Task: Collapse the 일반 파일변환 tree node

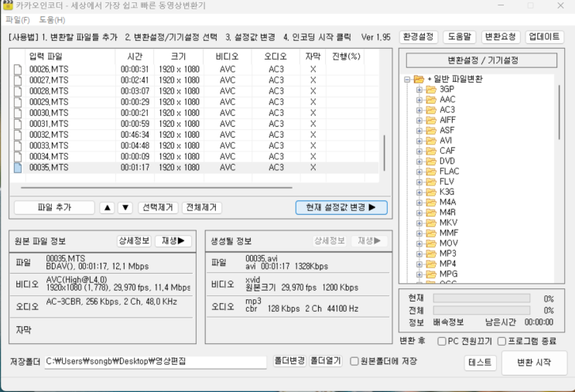Action: point(407,79)
